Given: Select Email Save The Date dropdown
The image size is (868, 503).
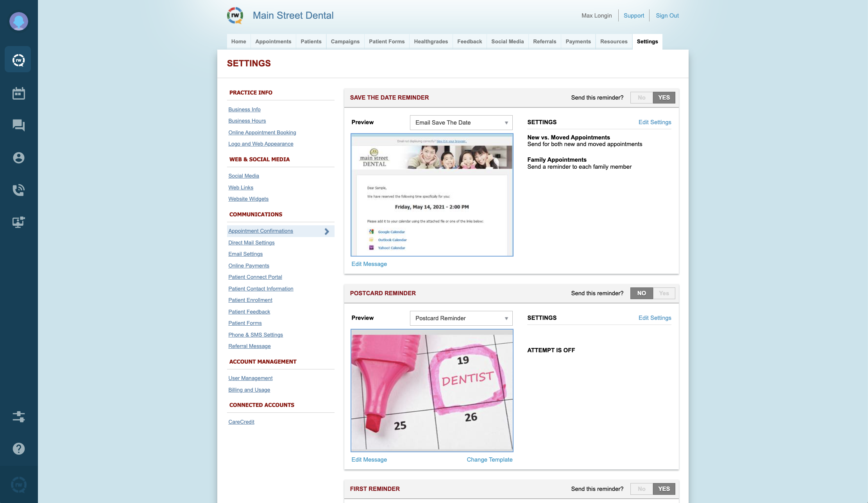Looking at the screenshot, I should pyautogui.click(x=461, y=123).
